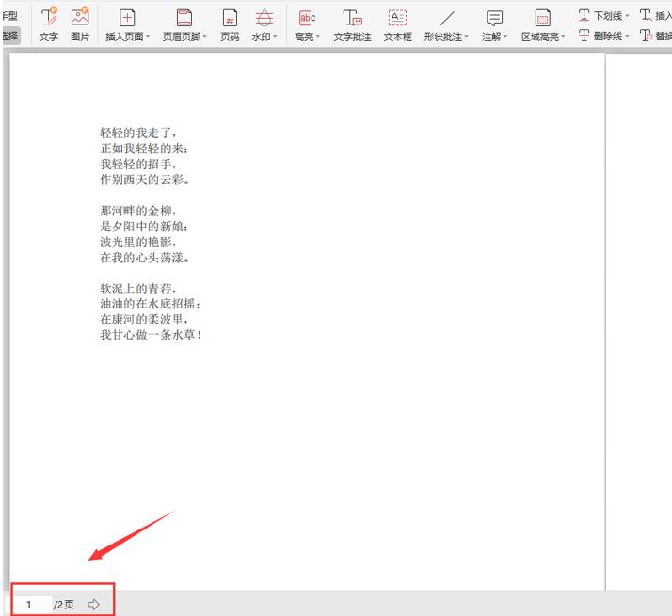
Task: Apply 下划线 underline to text
Action: [x=600, y=16]
